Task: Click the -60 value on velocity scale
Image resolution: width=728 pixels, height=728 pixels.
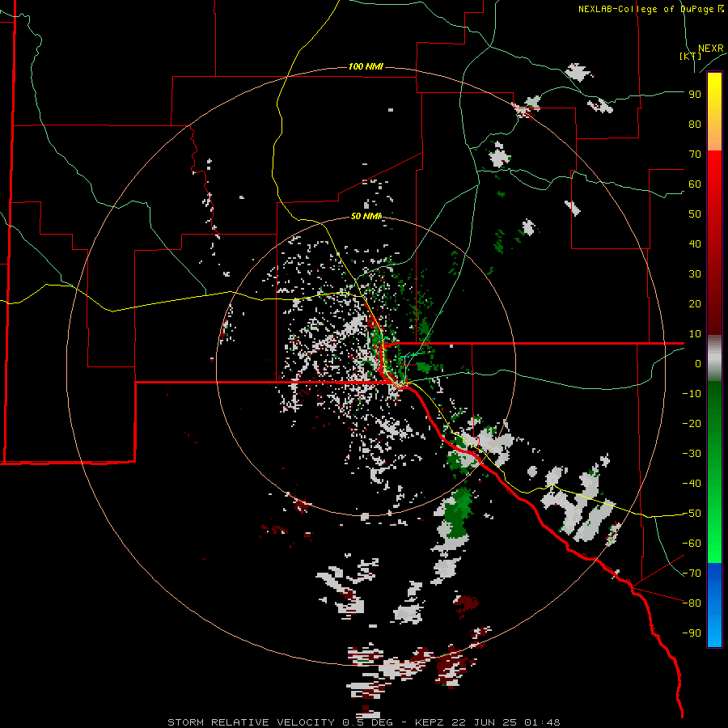Action: tap(692, 544)
